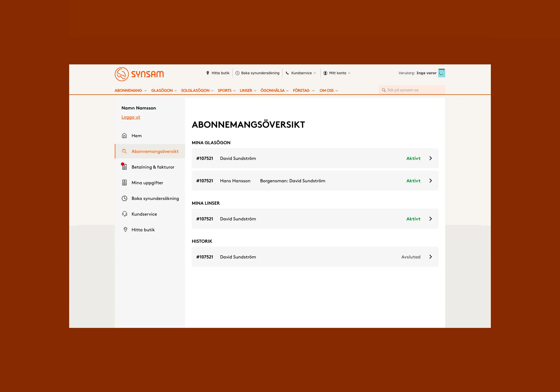Open the Avslutad history entry arrow
Image resolution: width=560 pixels, height=392 pixels.
click(430, 257)
